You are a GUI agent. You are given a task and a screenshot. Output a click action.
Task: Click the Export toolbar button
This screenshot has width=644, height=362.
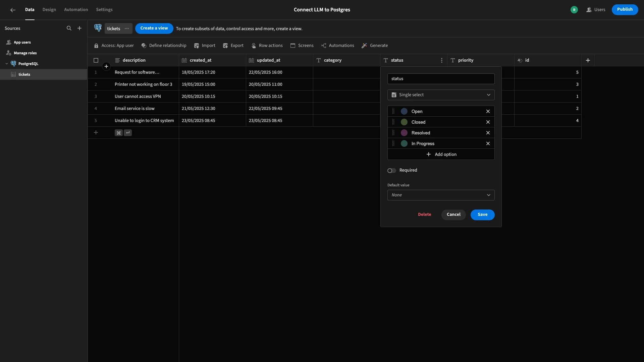coord(233,46)
